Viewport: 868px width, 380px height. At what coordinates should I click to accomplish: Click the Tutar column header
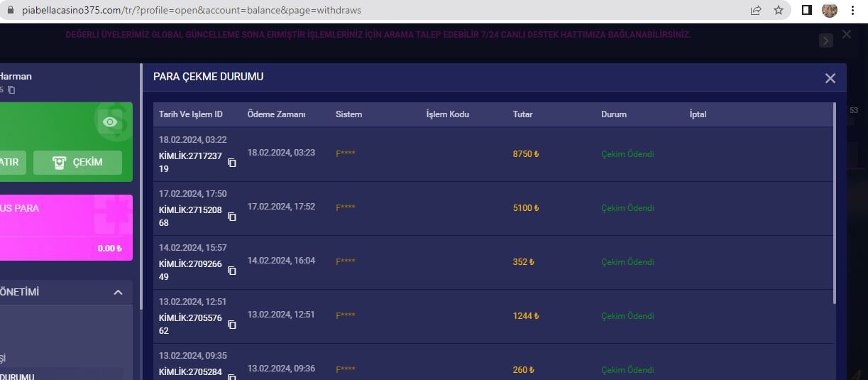pyautogui.click(x=522, y=114)
